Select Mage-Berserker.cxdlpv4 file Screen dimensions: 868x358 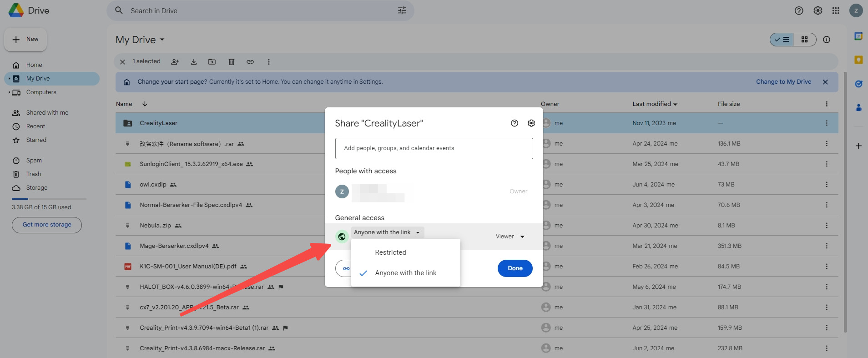[x=174, y=246]
